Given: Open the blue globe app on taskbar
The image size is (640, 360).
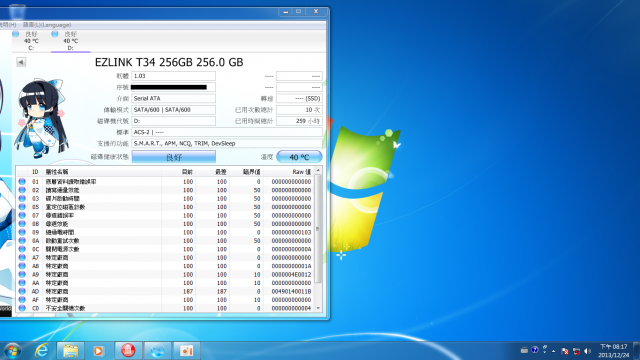Looking at the screenshot, I should pyautogui.click(x=158, y=351).
